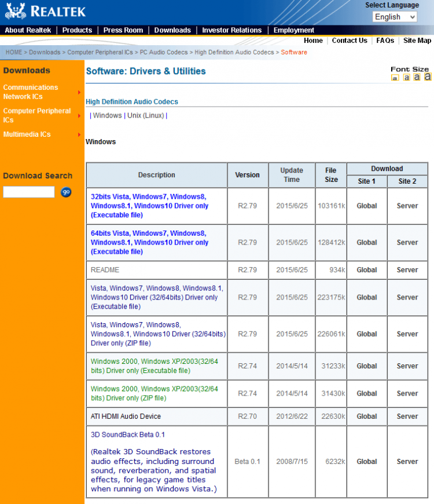Download 31233k XP executable via Server
The height and width of the screenshot is (504, 434).
pyautogui.click(x=407, y=366)
